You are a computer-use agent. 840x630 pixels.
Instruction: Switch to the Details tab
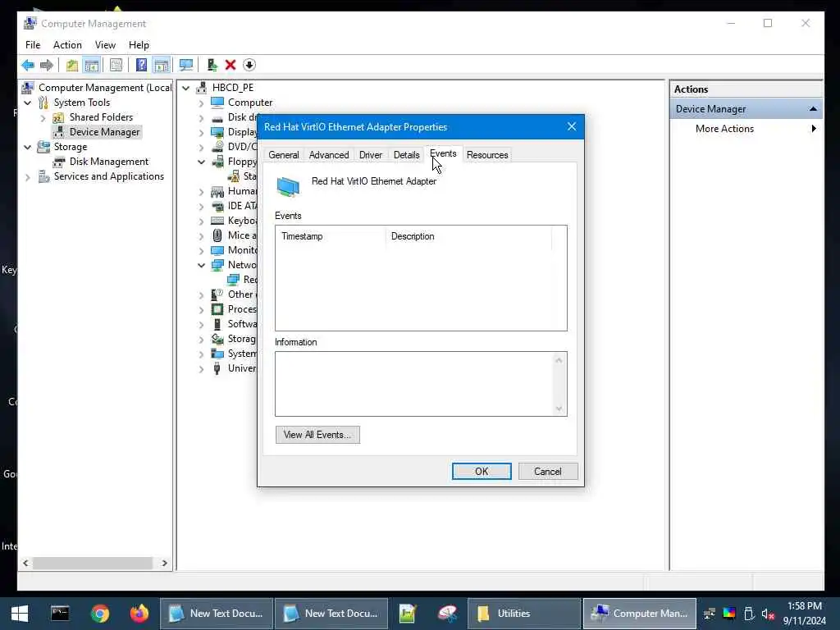[x=407, y=155]
